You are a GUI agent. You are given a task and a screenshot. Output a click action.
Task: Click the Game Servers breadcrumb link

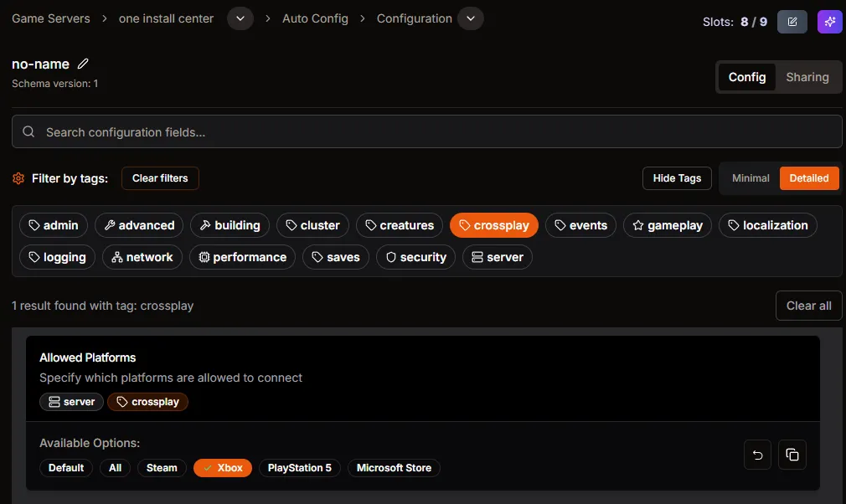50,18
